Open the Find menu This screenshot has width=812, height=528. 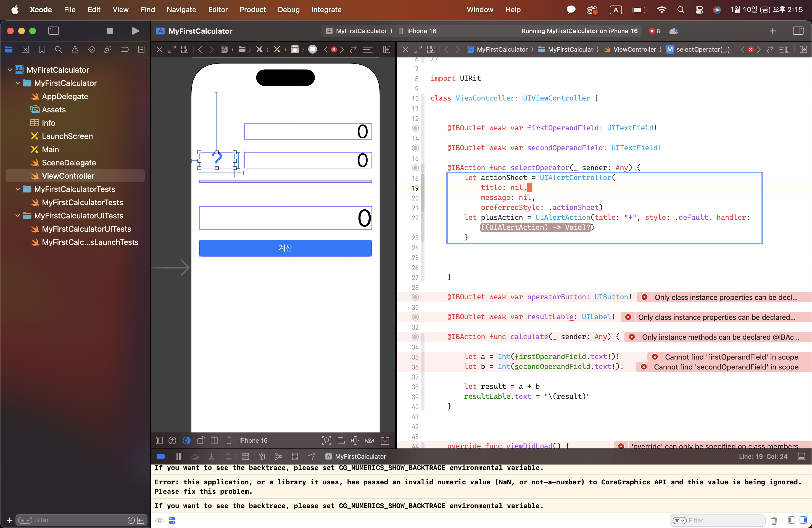coord(148,10)
